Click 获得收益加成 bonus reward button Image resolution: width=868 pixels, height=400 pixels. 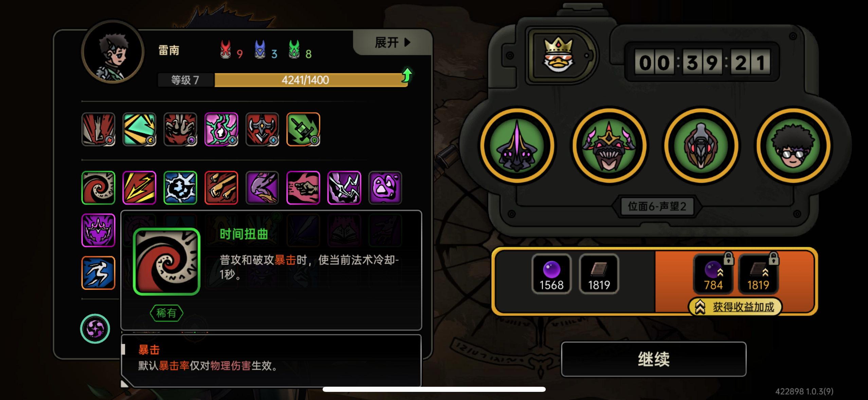pyautogui.click(x=736, y=307)
